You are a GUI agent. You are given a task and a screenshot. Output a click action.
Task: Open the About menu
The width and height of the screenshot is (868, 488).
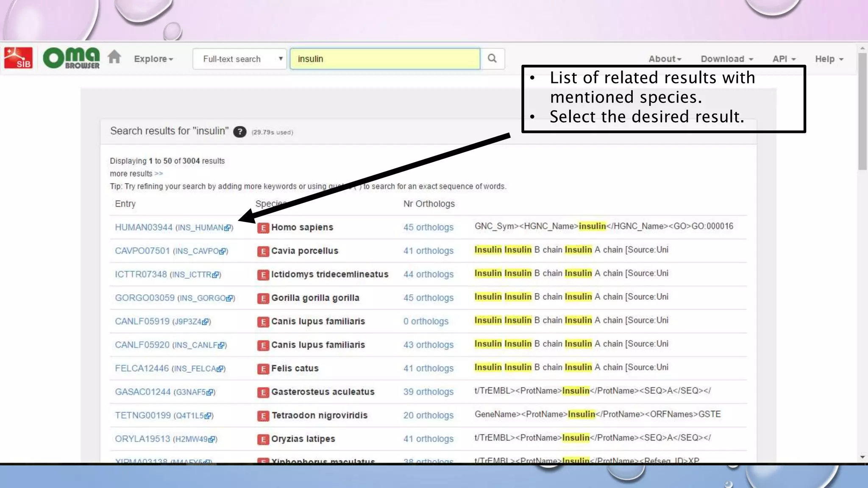(665, 59)
